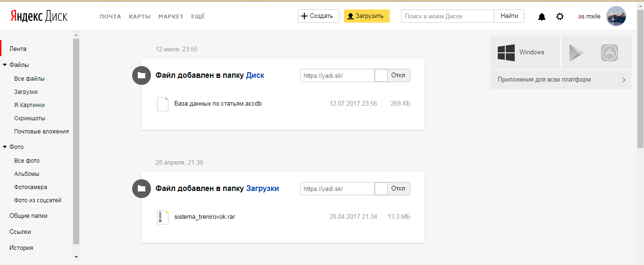Open ЕЩЁ menu in top navigation
Image resolution: width=644 pixels, height=265 pixels.
pos(198,17)
